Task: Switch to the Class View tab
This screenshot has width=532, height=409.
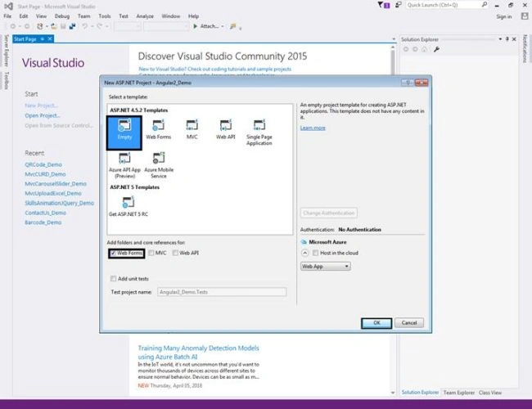Action: 490,393
